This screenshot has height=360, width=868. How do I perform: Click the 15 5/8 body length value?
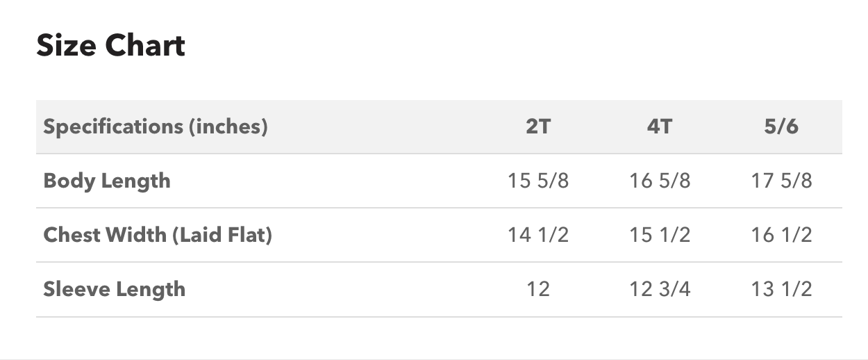pos(538,181)
